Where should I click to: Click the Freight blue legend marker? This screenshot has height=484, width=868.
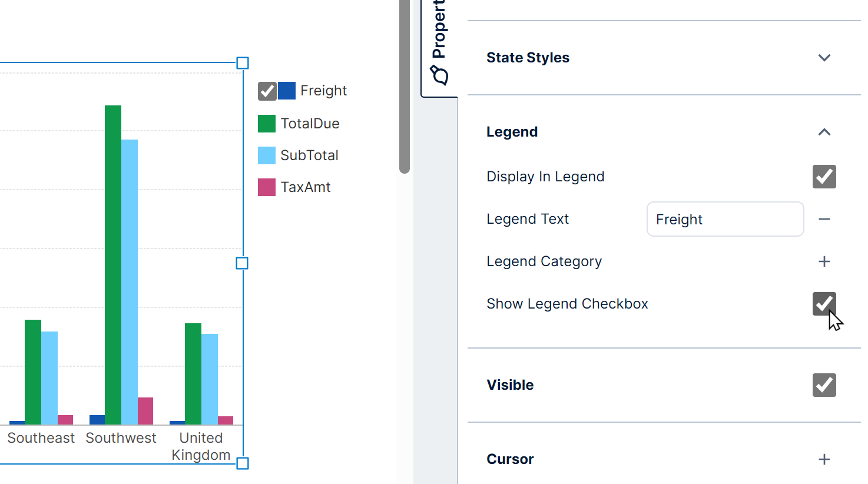[286, 91]
